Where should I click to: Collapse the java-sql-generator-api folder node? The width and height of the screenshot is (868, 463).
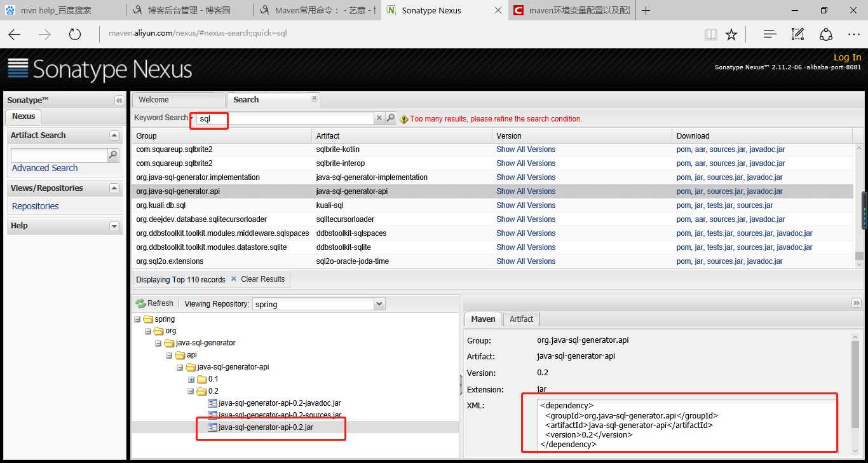tap(180, 367)
